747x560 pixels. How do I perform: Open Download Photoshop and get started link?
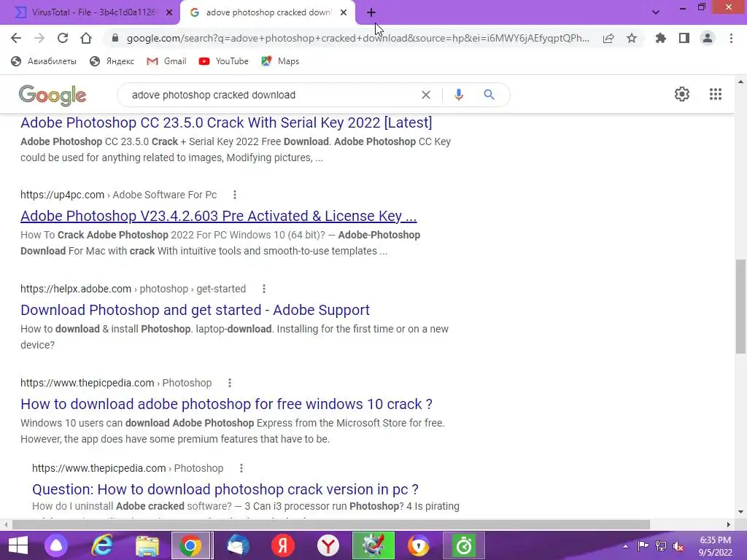pos(195,310)
